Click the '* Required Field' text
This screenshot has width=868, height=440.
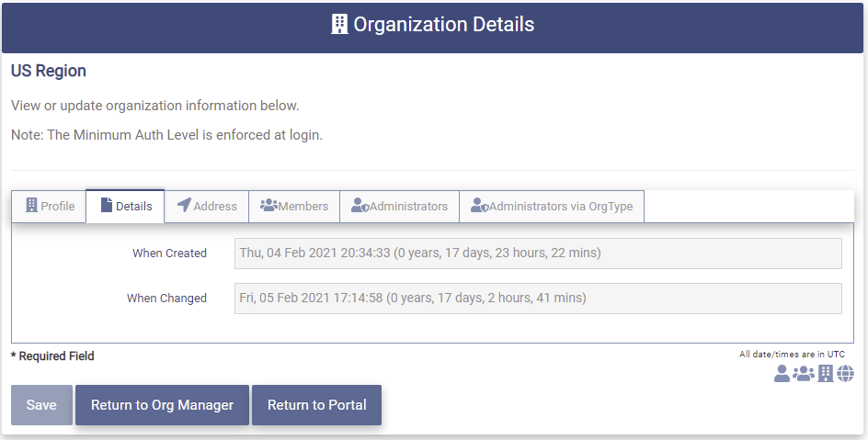tap(52, 356)
